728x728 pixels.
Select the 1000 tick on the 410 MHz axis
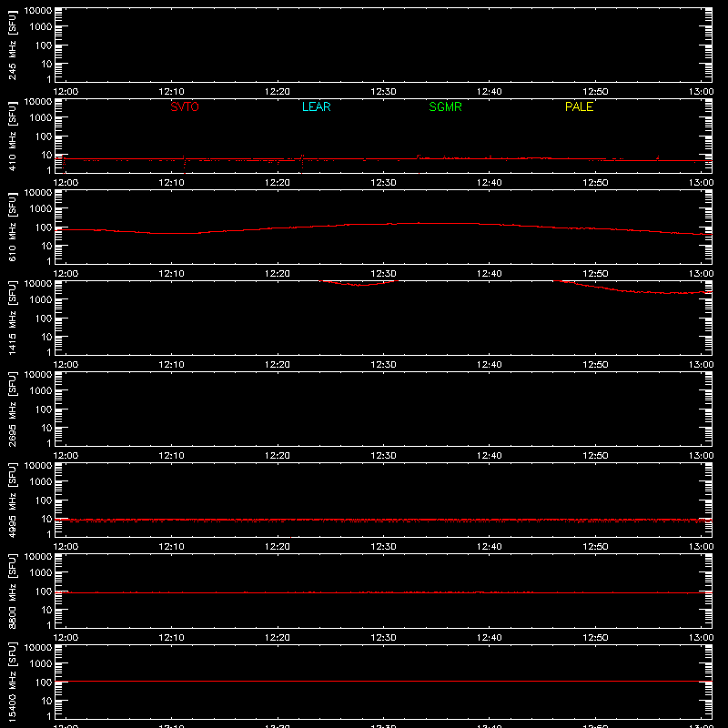40,118
